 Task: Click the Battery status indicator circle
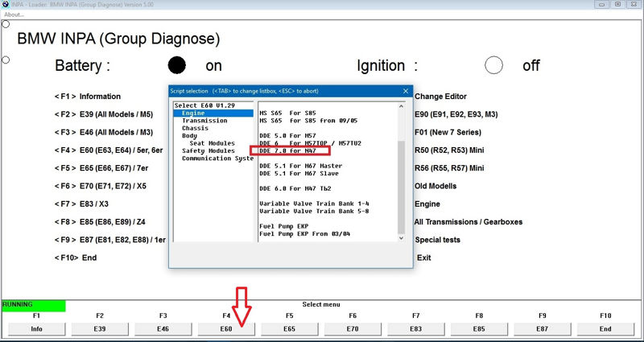click(x=176, y=65)
